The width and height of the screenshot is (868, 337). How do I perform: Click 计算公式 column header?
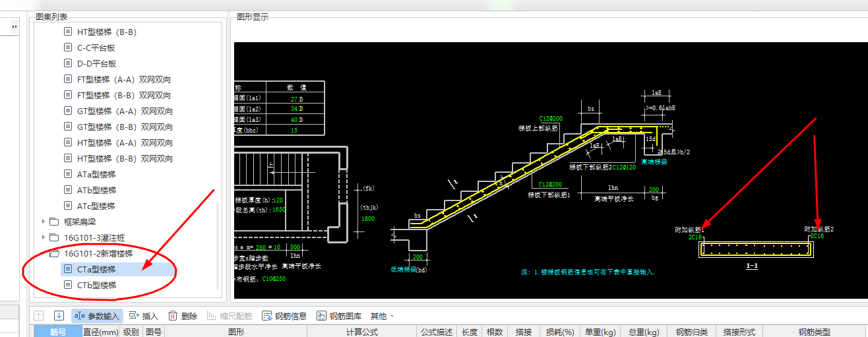point(362,332)
